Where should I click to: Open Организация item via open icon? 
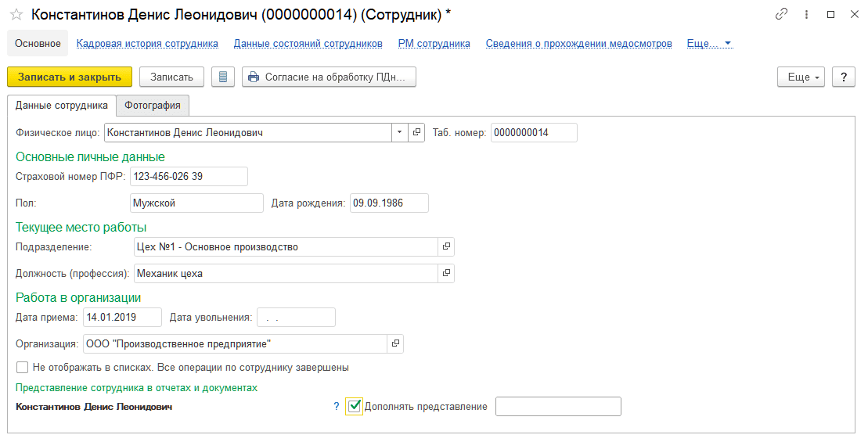click(x=395, y=343)
